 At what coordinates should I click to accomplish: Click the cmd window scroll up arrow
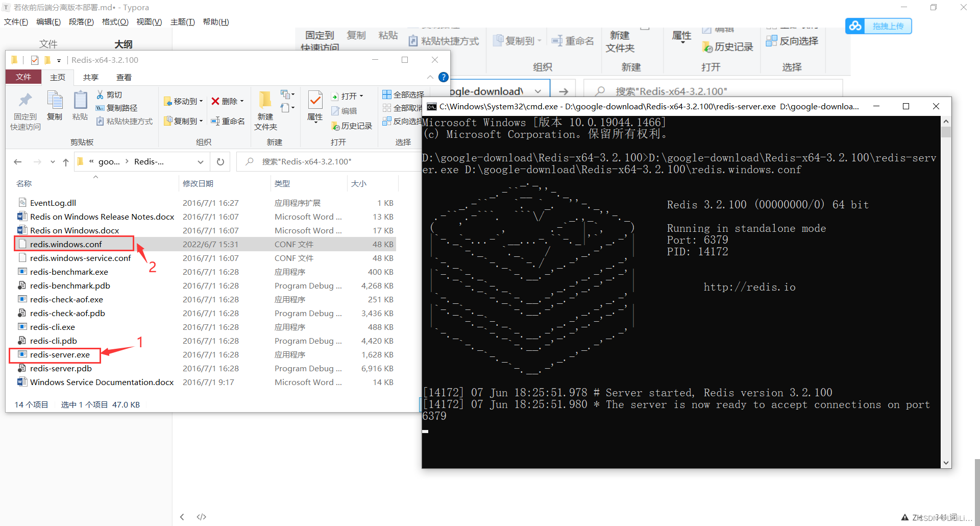[x=946, y=122]
